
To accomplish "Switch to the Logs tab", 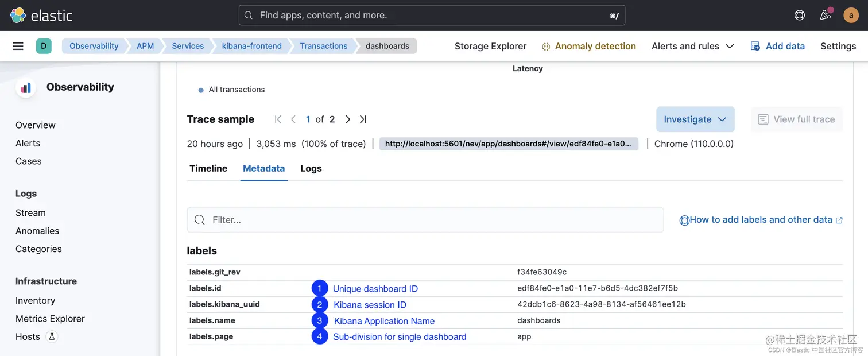I will click(311, 168).
